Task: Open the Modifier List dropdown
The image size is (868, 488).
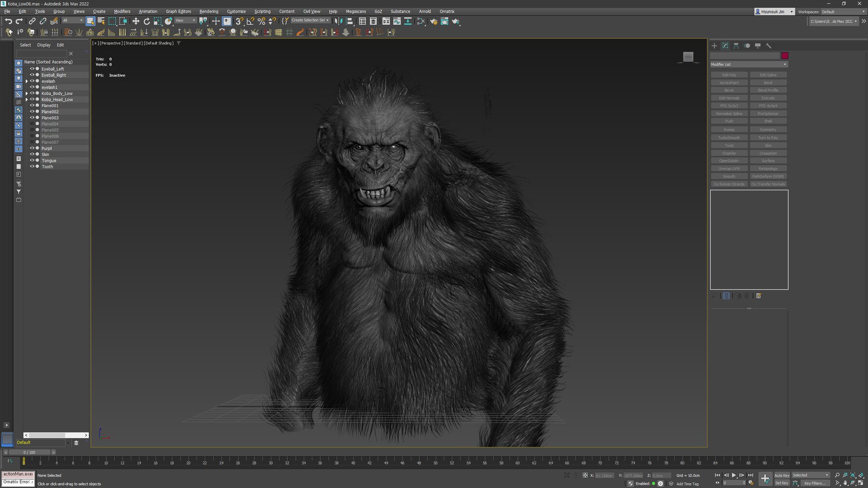Action: (749, 65)
